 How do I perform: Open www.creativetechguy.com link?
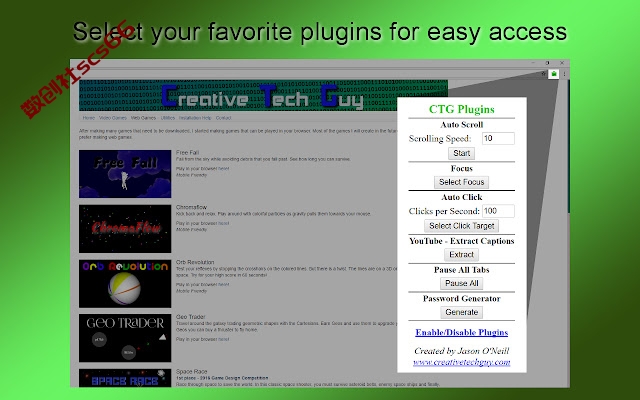(461, 362)
